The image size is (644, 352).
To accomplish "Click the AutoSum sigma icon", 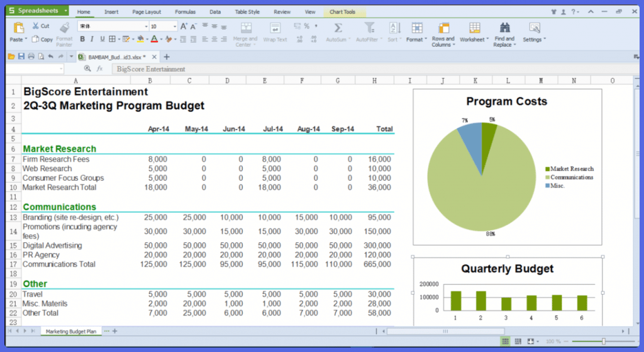I will click(338, 28).
